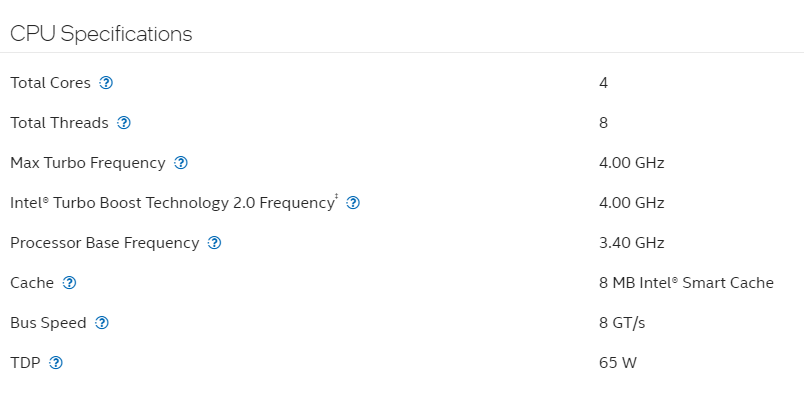Click the Bus Speed label text
The height and width of the screenshot is (401, 804).
(x=48, y=323)
